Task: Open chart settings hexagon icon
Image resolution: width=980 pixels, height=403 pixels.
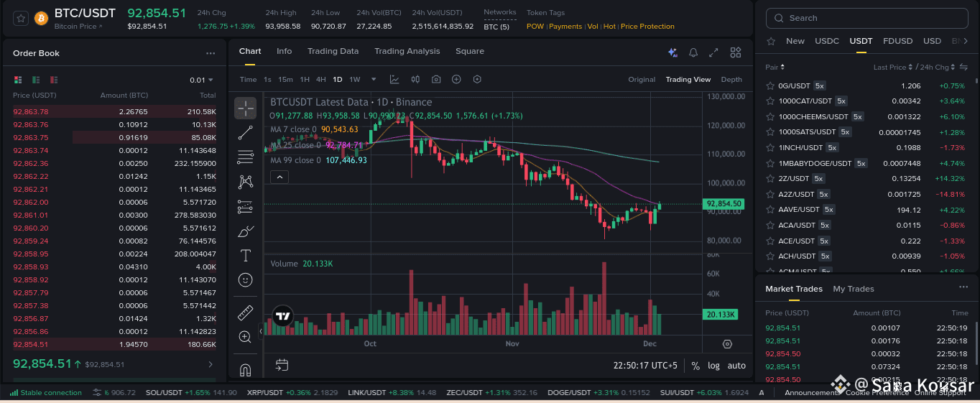Action: 477,79
